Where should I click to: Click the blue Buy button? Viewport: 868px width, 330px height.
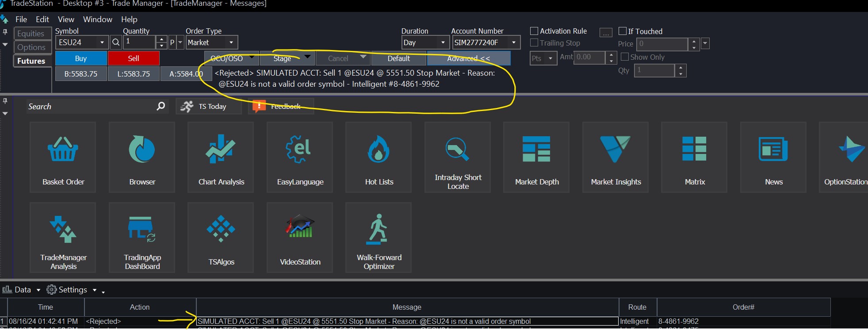coord(81,58)
